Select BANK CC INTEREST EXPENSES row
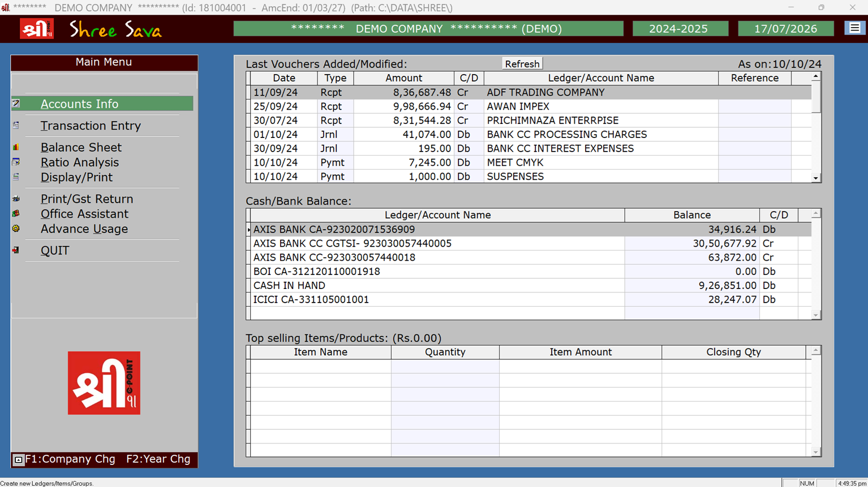Image resolution: width=868 pixels, height=487 pixels. [531, 148]
